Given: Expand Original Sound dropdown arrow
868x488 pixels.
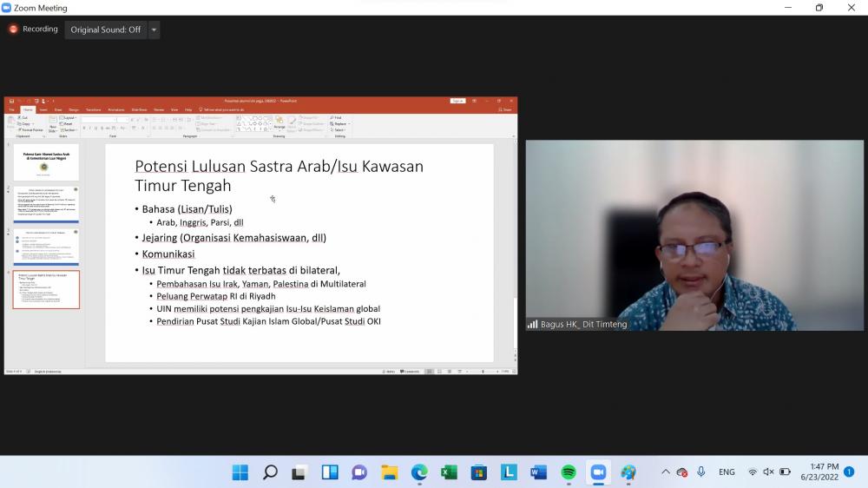Looking at the screenshot, I should [155, 30].
